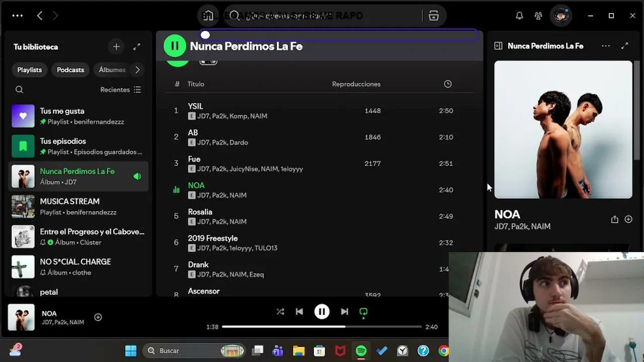
Task: Skip to the previous track
Action: (299, 312)
